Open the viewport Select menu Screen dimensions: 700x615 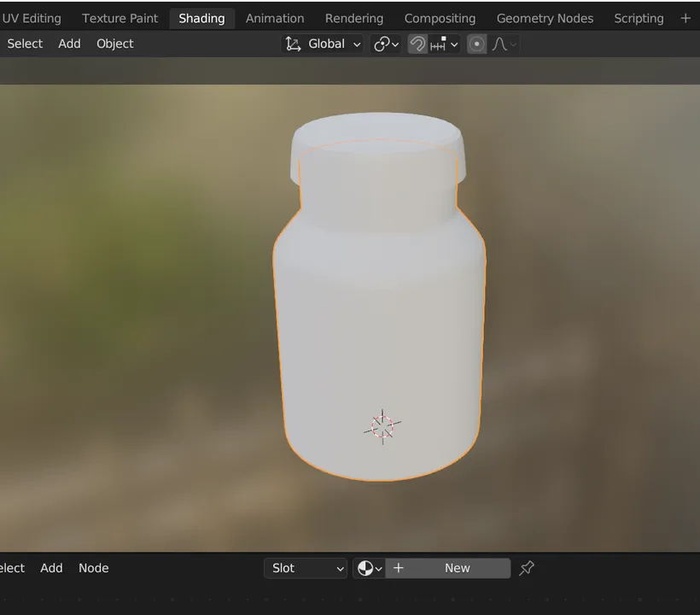tap(25, 44)
